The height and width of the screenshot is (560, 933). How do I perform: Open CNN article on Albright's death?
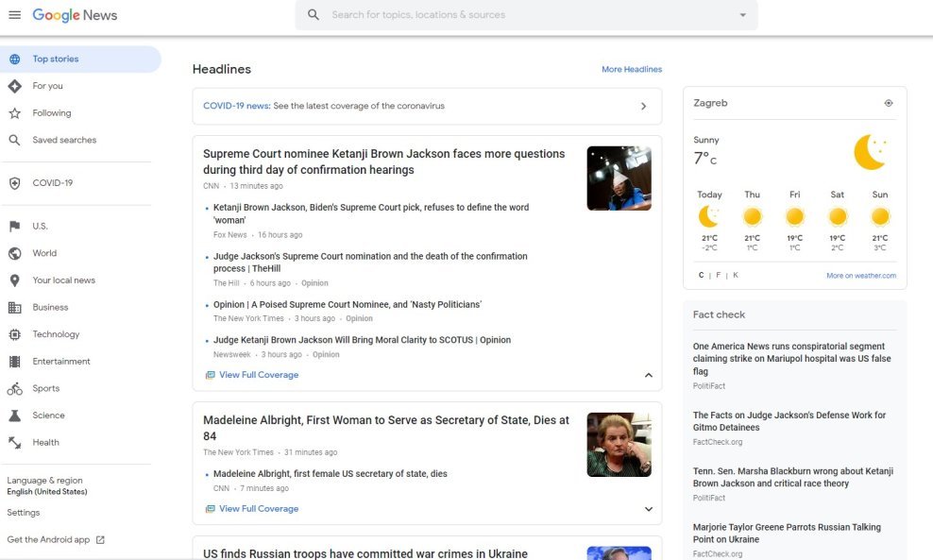[331, 474]
